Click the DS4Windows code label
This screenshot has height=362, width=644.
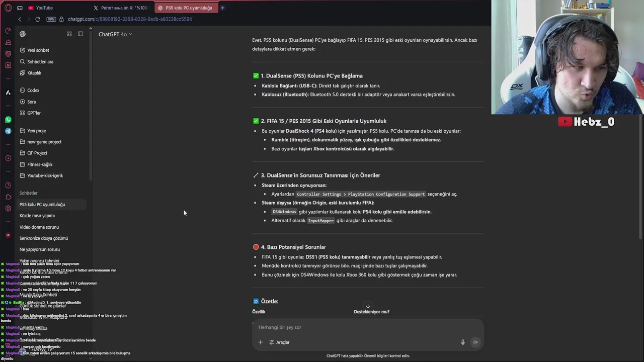284,212
